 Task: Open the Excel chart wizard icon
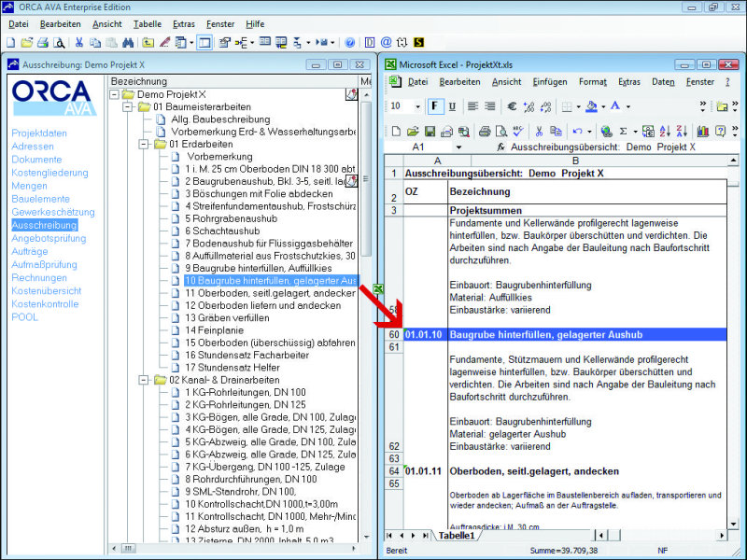(x=703, y=132)
